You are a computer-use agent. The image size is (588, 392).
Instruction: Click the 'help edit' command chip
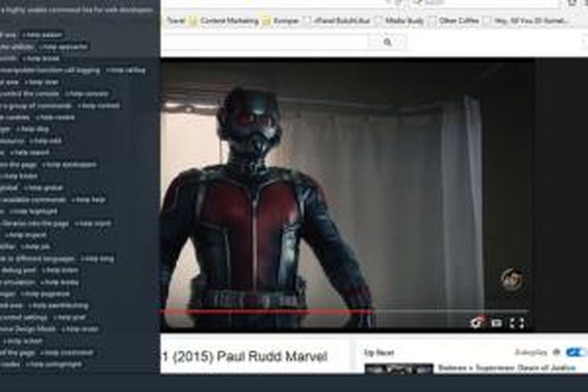[45, 141]
